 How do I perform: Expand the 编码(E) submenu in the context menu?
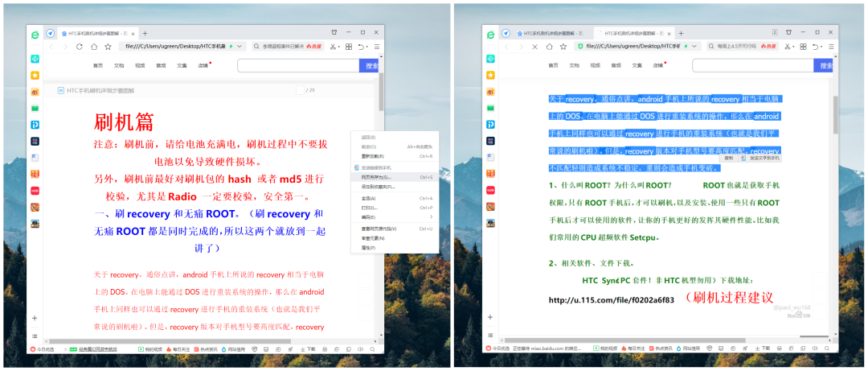[x=394, y=216]
